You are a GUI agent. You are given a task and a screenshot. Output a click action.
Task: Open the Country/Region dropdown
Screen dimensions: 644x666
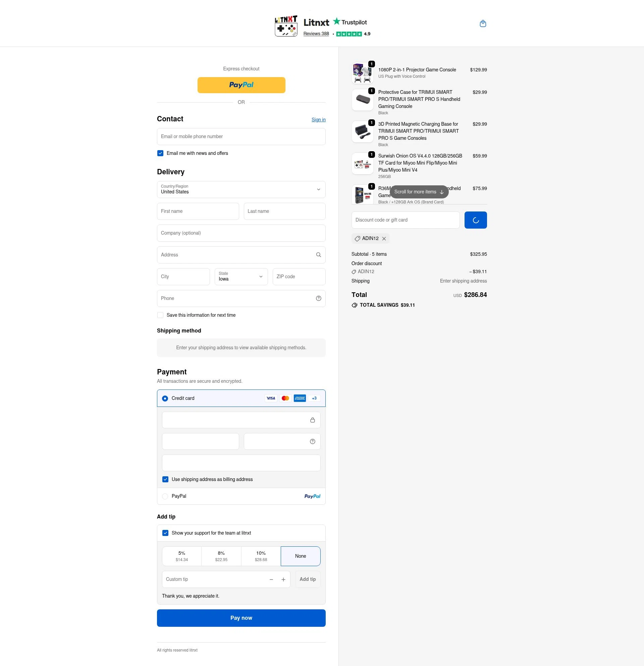241,190
